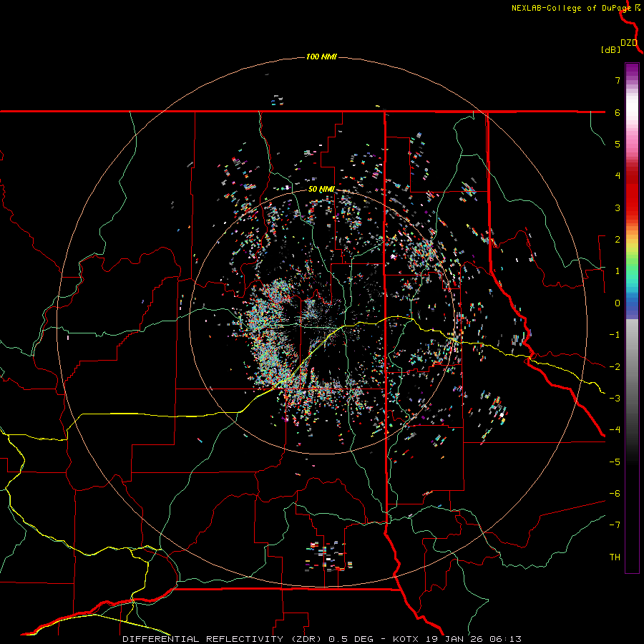
Task: Click the 5 dB value on the color scale
Action: pyautogui.click(x=618, y=144)
